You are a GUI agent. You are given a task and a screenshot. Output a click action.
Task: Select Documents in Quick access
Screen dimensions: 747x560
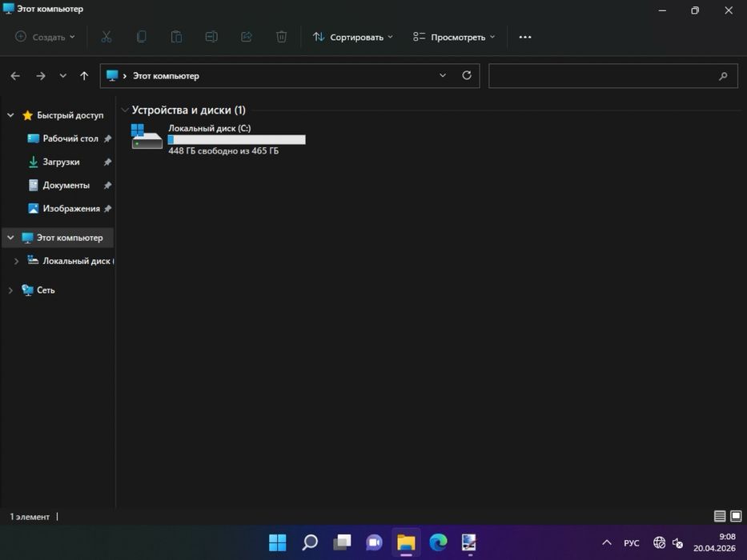(x=66, y=185)
